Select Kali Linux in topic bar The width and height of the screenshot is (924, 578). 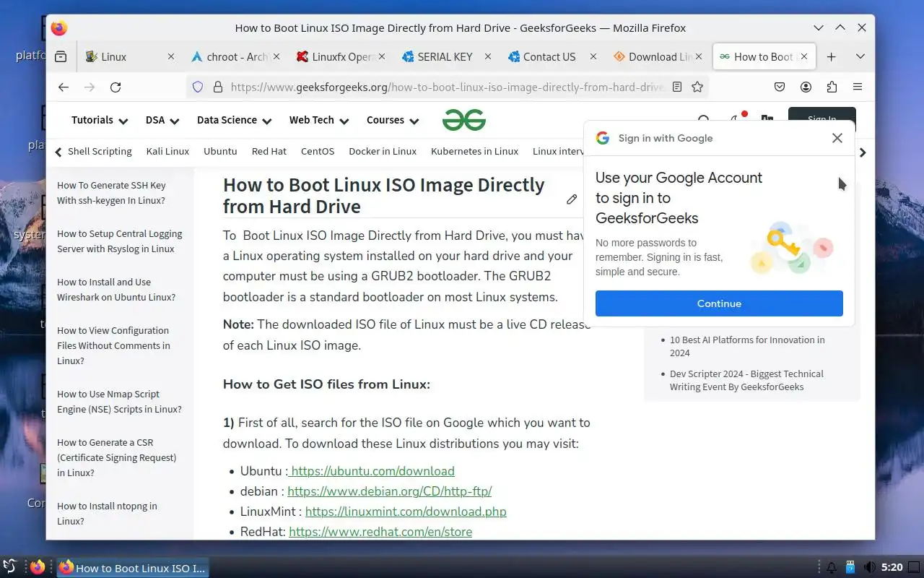[167, 151]
